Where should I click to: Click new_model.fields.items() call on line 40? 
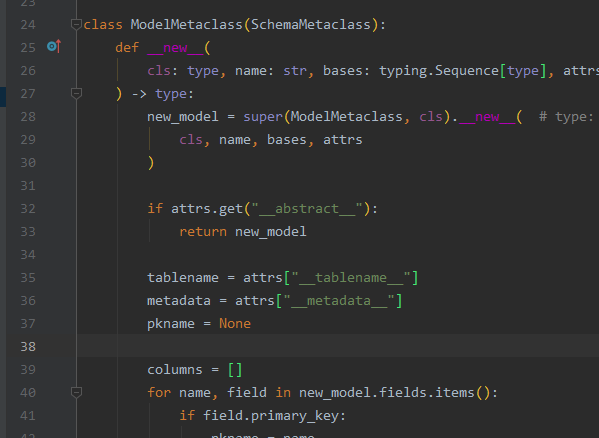[x=394, y=393]
